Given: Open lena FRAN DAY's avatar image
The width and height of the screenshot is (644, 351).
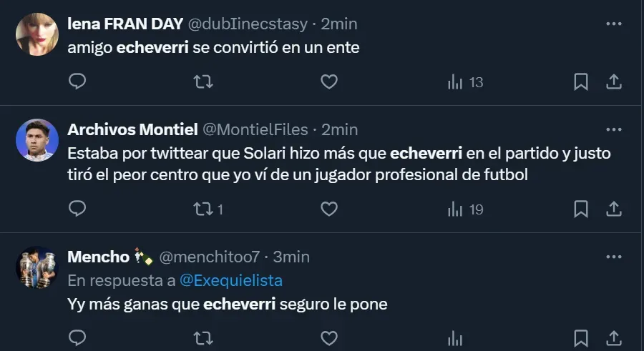Looking at the screenshot, I should (x=36, y=35).
